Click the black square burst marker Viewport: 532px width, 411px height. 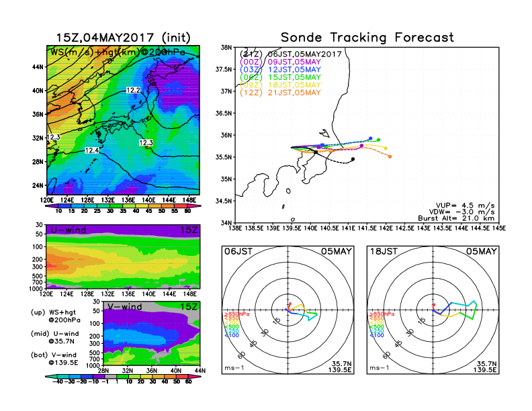point(316,152)
